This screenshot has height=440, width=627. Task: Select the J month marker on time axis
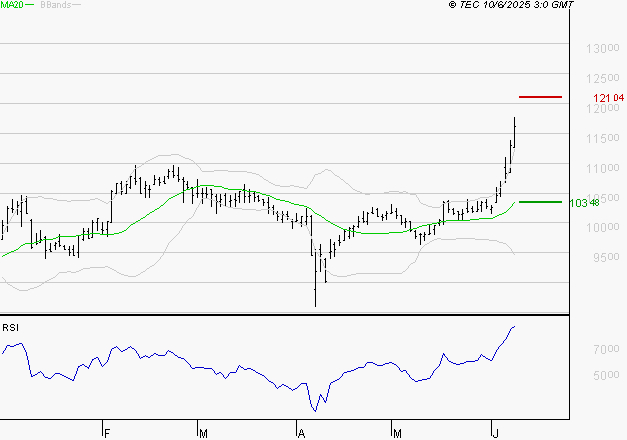pyautogui.click(x=493, y=433)
